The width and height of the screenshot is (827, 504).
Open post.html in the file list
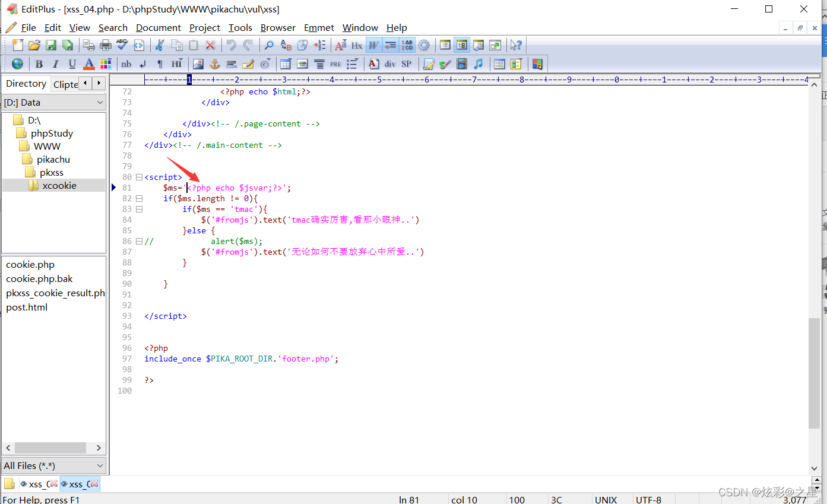27,307
